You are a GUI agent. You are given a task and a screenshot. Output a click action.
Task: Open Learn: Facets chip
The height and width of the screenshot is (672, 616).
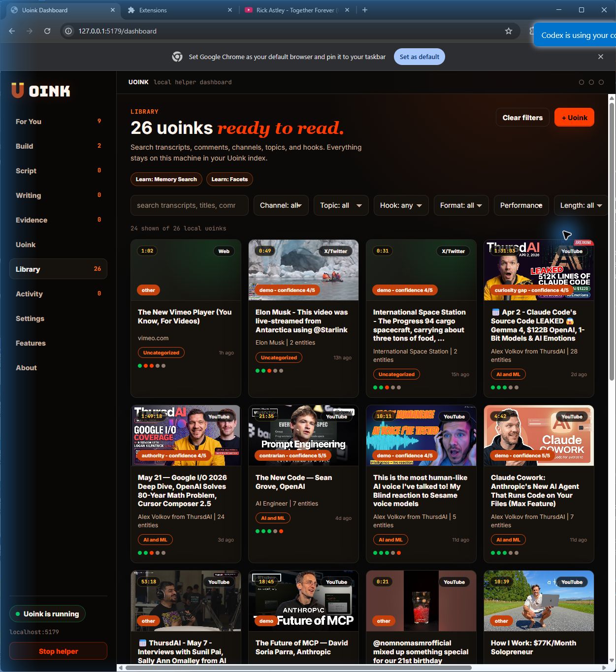coord(229,179)
